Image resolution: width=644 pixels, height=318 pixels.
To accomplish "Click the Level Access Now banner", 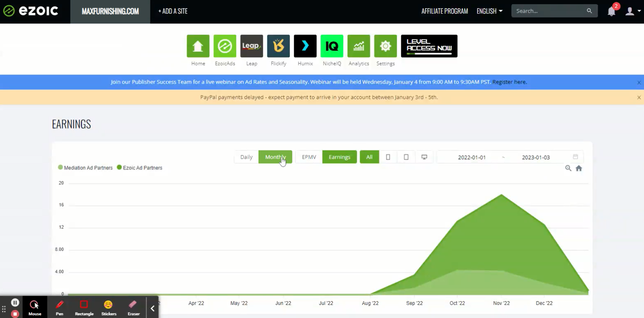I will pyautogui.click(x=429, y=46).
